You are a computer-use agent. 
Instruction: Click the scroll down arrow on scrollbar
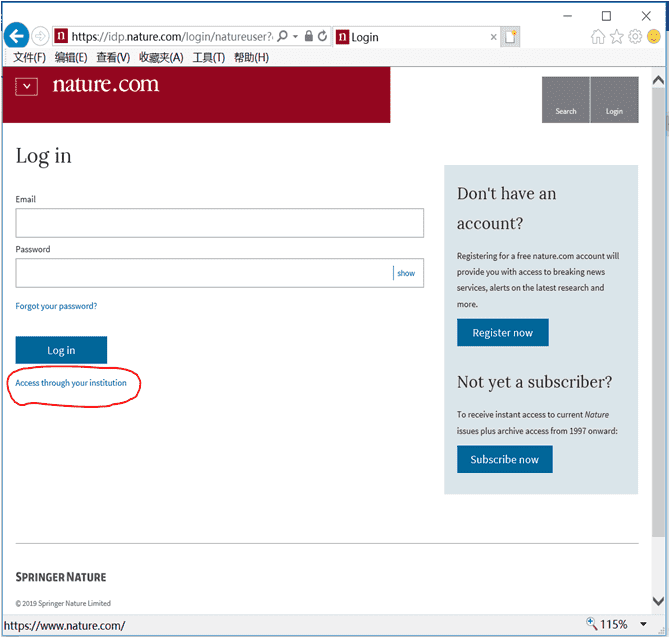click(658, 601)
